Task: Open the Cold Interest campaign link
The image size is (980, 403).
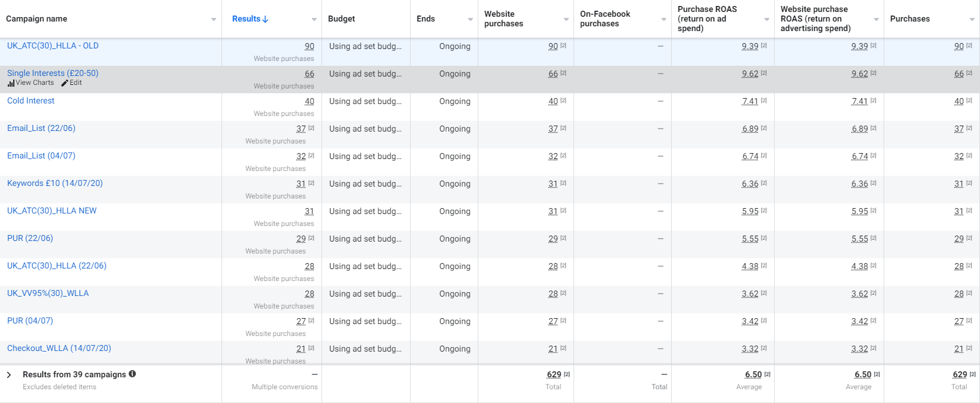Action: click(31, 100)
